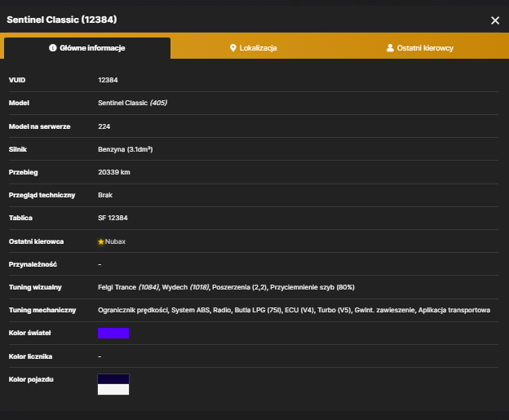Click the Przyciemnienie szyb (80%) entry
509x420 pixels.
[x=312, y=287]
